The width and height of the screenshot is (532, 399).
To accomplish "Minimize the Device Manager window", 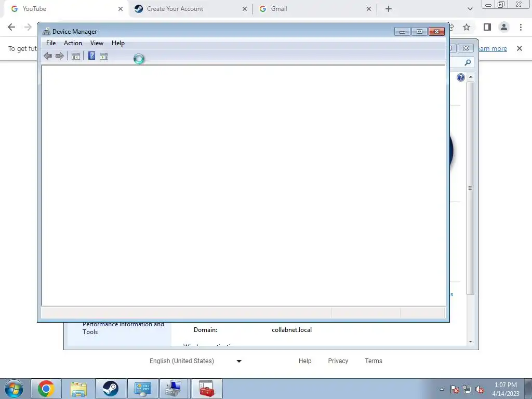I will click(x=403, y=32).
